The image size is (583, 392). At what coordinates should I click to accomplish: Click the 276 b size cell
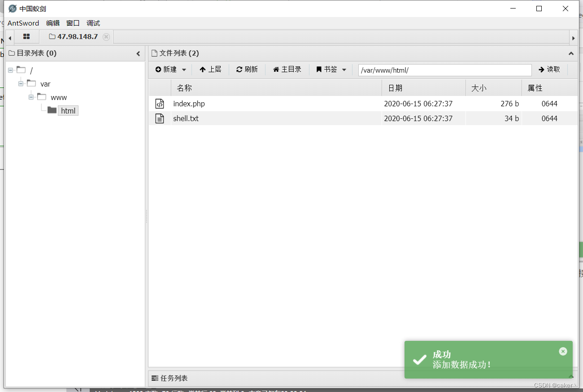pos(494,104)
